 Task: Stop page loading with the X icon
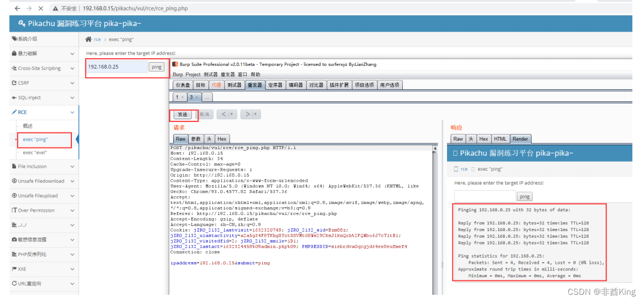tap(41, 8)
